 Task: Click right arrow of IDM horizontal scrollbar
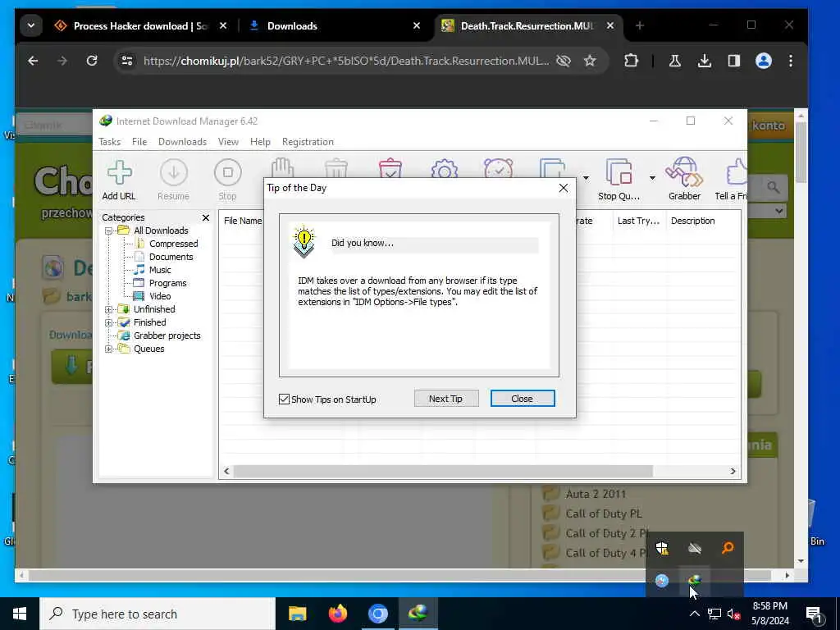(x=733, y=471)
